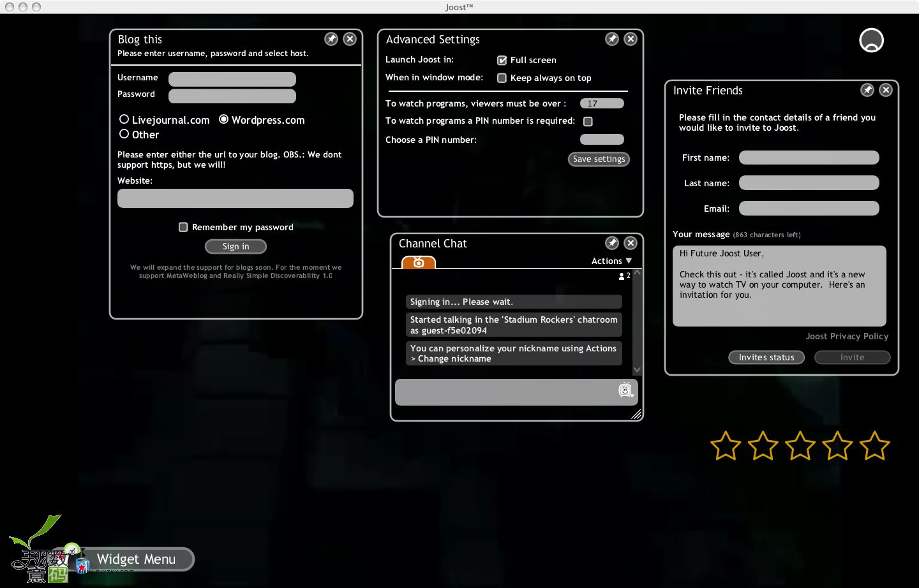Click the Sign in button
919x588 pixels.
(236, 246)
